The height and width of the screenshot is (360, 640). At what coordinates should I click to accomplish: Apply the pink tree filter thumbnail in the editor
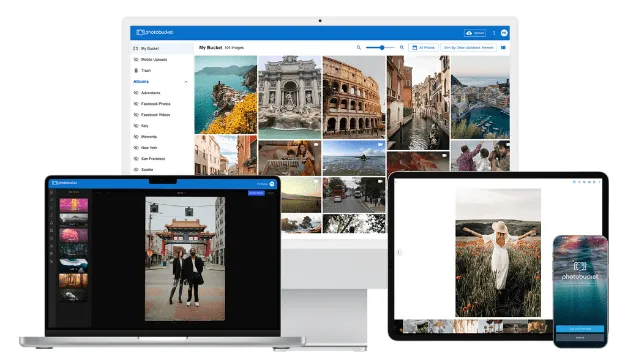pyautogui.click(x=73, y=235)
